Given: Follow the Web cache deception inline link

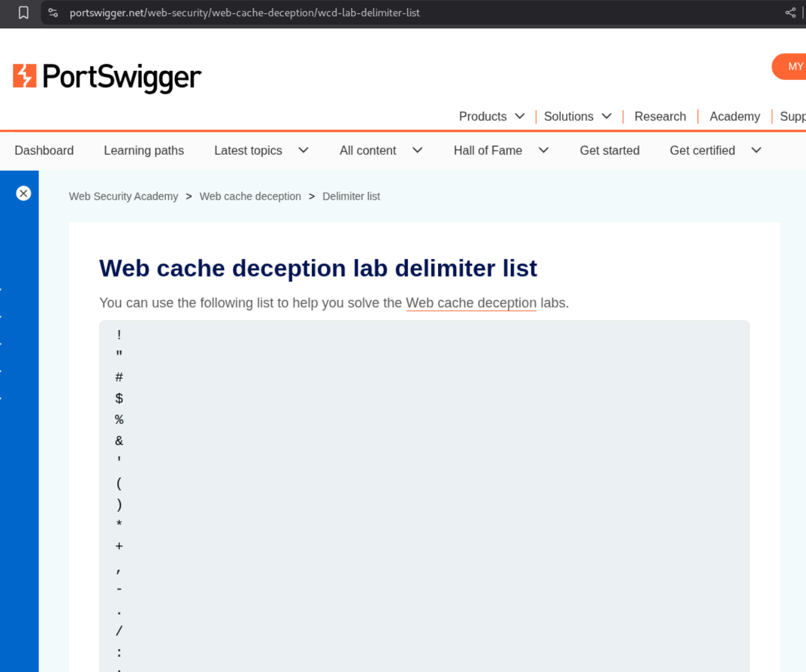Looking at the screenshot, I should pos(471,303).
